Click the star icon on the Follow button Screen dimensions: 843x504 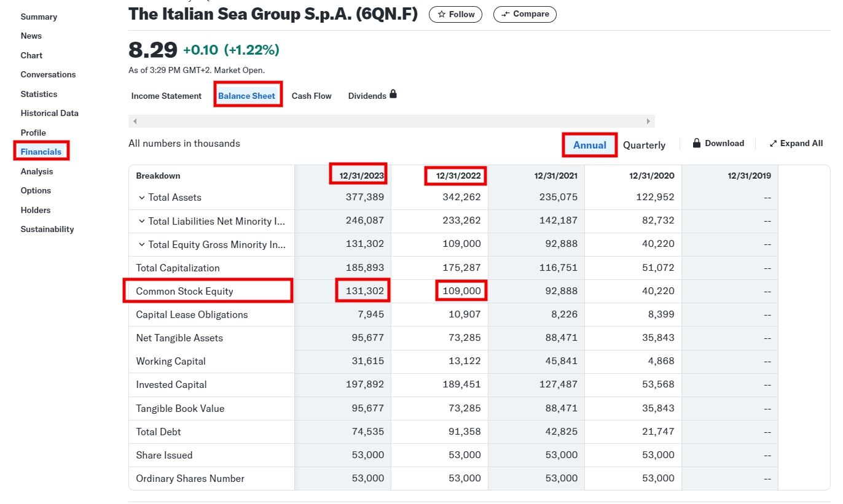441,14
